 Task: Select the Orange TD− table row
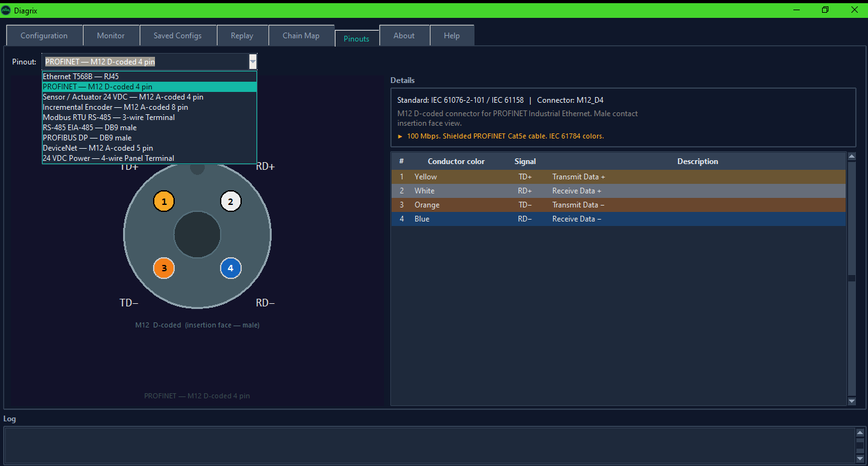619,205
